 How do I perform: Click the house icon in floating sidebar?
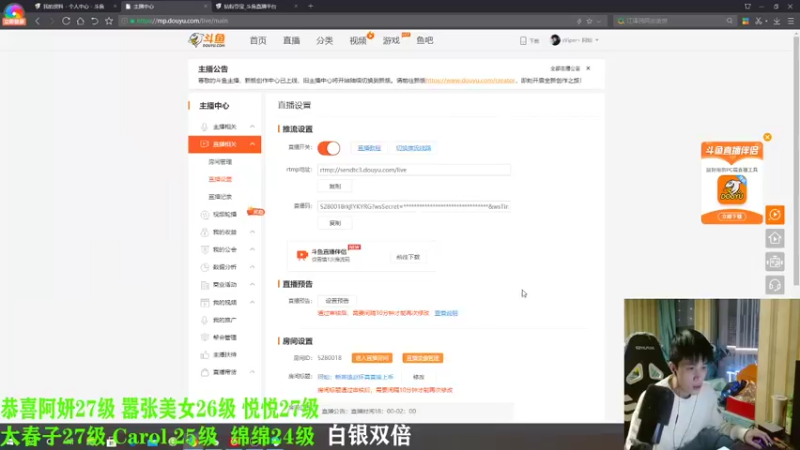click(x=775, y=238)
